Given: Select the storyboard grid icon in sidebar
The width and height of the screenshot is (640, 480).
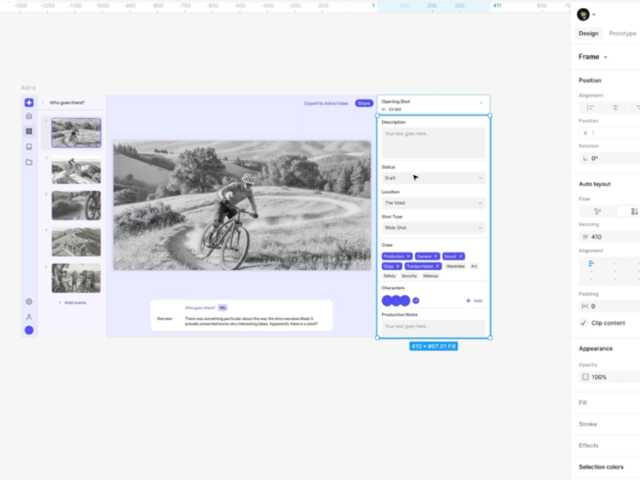Looking at the screenshot, I should pos(29,131).
